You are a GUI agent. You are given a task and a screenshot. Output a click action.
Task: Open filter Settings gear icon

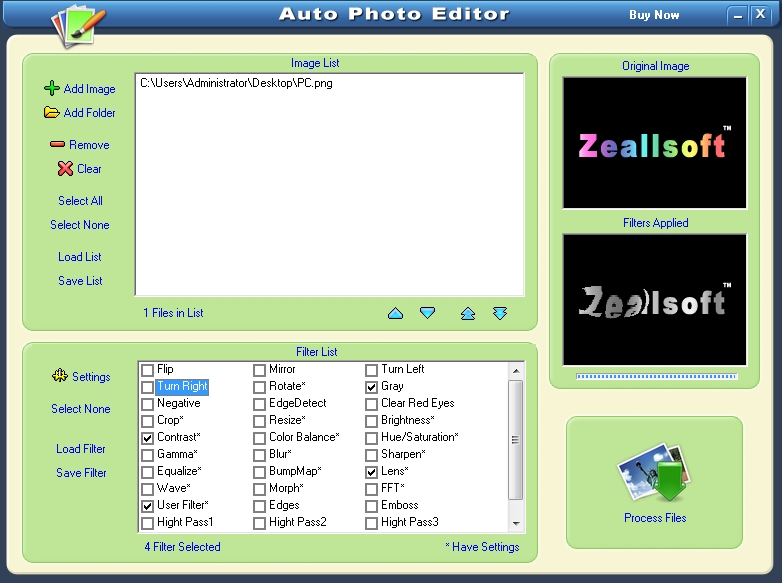coord(60,376)
